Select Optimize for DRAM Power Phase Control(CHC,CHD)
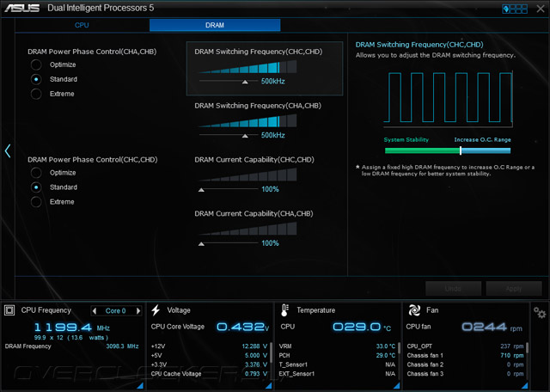 (x=36, y=173)
